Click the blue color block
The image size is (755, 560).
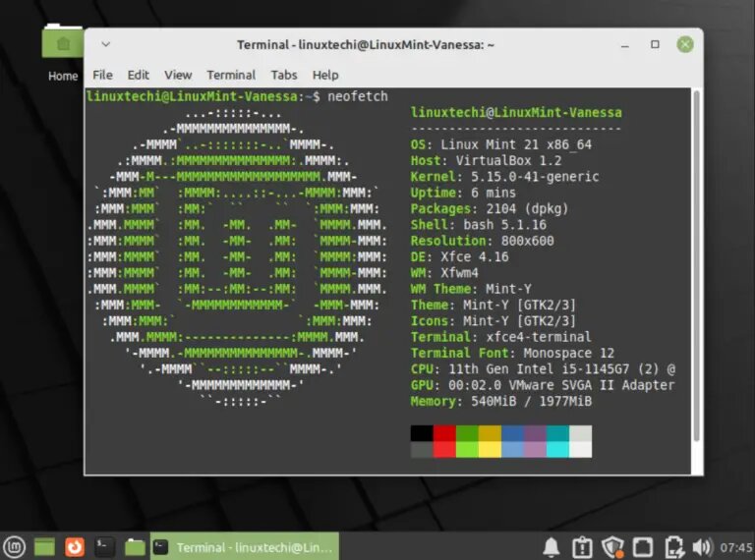coord(512,433)
